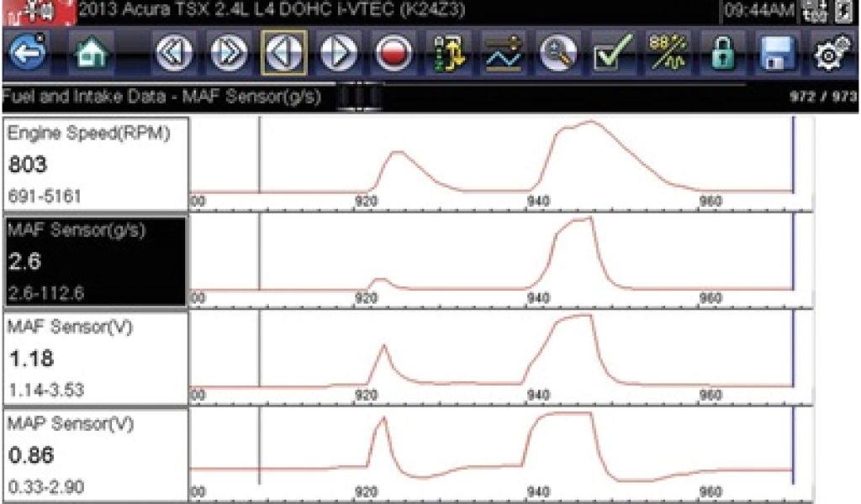Select the MAP Sensor(V) parameter box
This screenshot has height=504, width=861.
point(94,454)
